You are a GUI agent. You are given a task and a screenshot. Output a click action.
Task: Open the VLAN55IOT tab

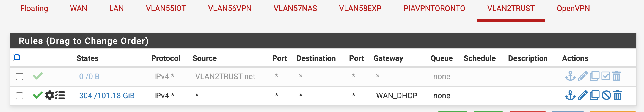click(166, 9)
